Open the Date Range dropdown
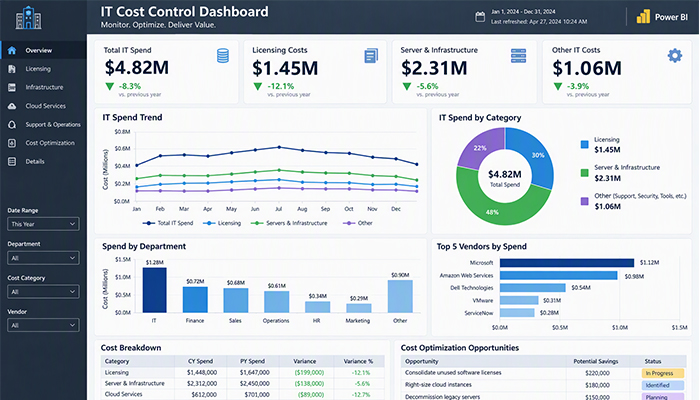 (43, 224)
